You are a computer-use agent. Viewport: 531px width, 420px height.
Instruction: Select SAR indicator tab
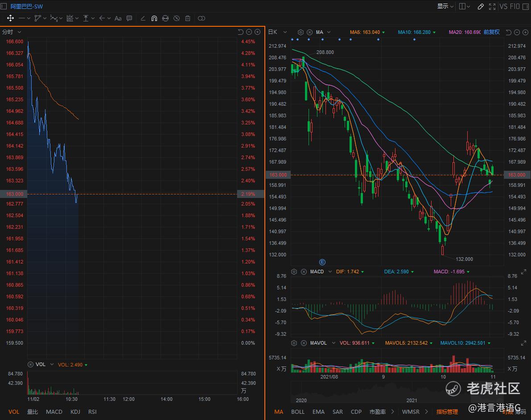[338, 412]
